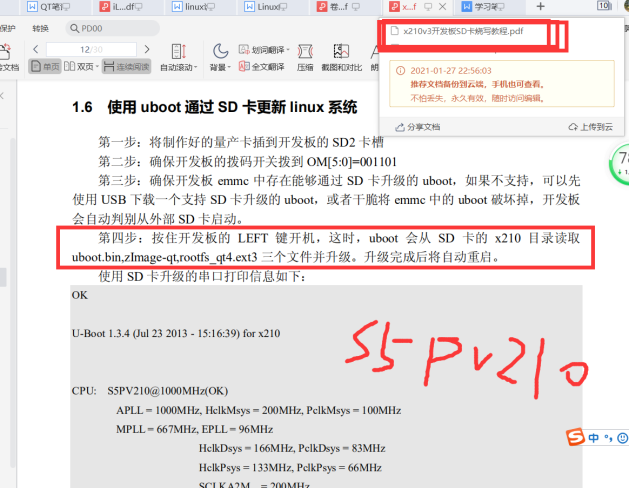This screenshot has height=488, width=630.
Task: Toggle Sogou 中 Chinese/English input mode
Action: (593, 437)
